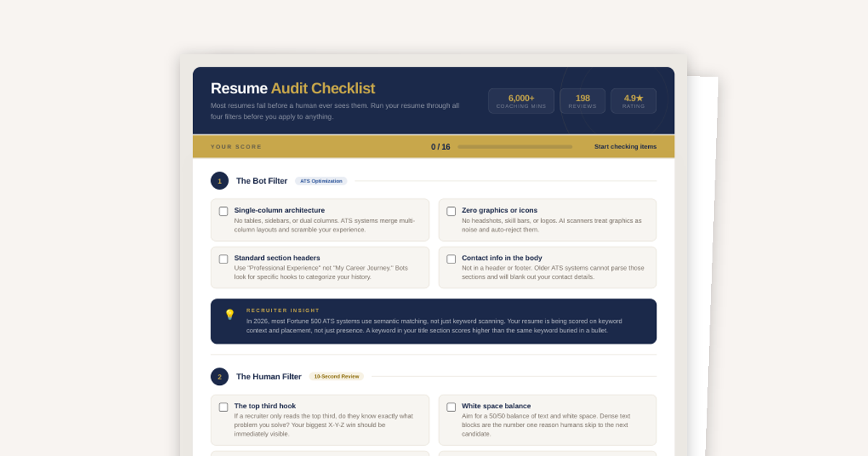The height and width of the screenshot is (456, 868).
Task: Click the 0 / 16 score value
Action: pos(441,147)
